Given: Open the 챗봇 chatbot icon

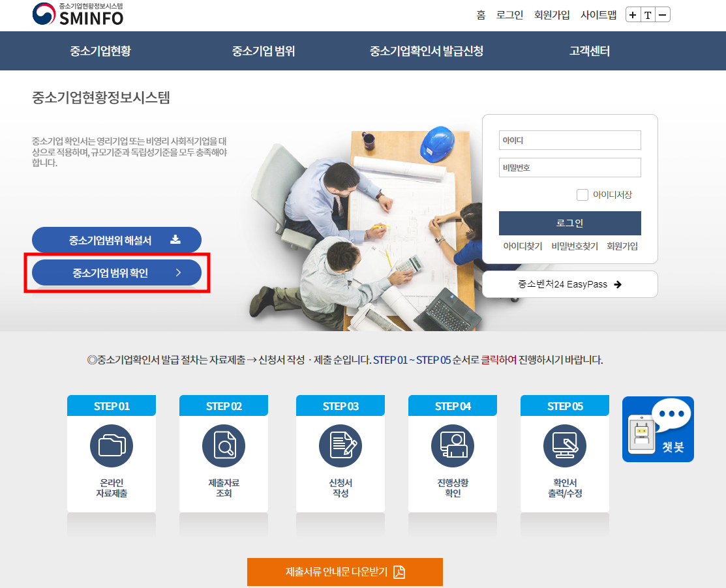Looking at the screenshot, I should point(658,429).
